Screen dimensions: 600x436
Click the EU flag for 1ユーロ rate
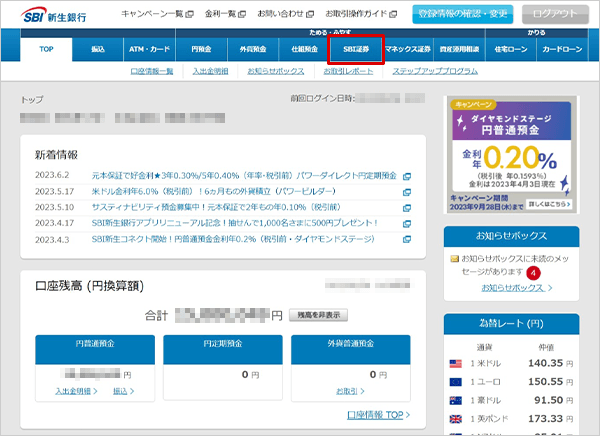(455, 380)
